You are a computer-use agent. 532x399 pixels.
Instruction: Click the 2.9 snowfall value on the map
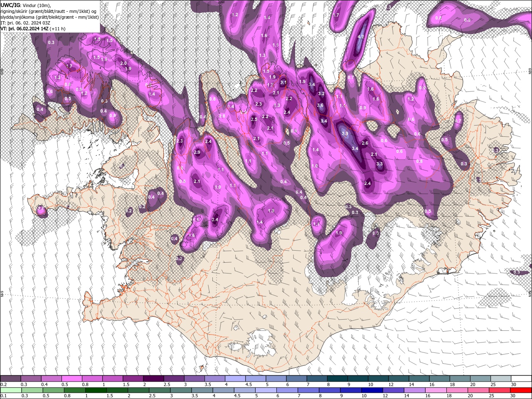pyautogui.click(x=197, y=152)
